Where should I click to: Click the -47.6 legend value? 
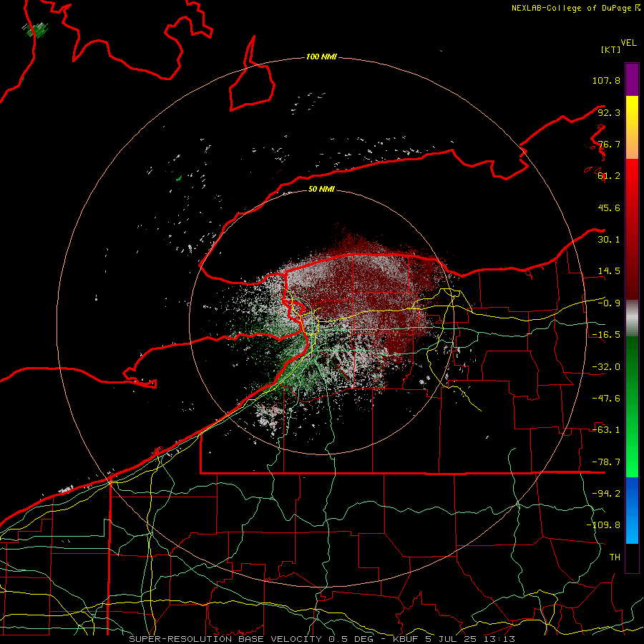click(606, 399)
